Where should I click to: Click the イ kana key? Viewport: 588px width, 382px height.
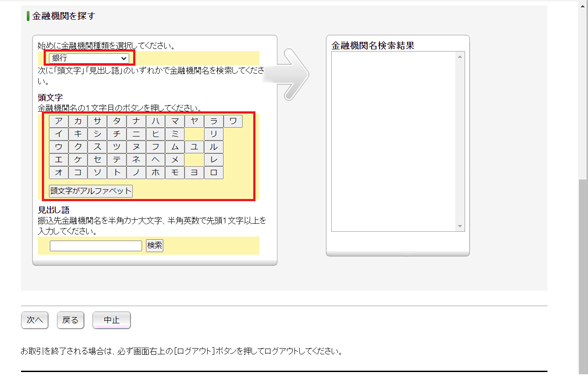(58, 134)
